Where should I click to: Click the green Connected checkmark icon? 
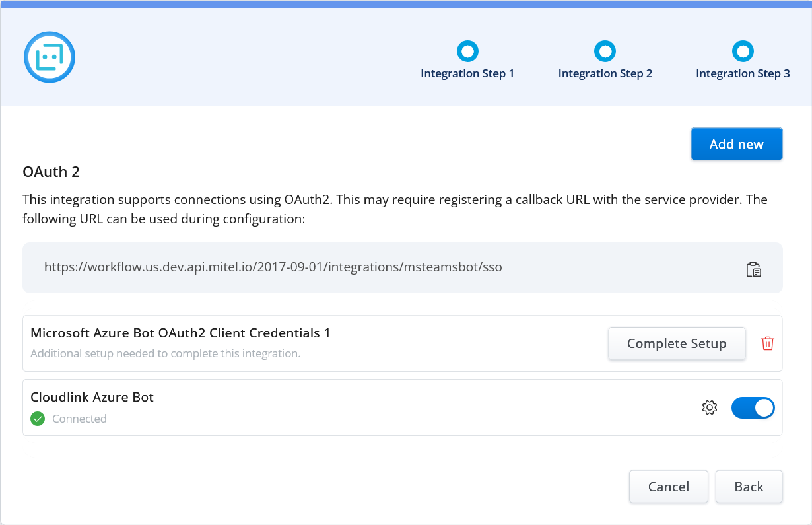click(x=38, y=419)
